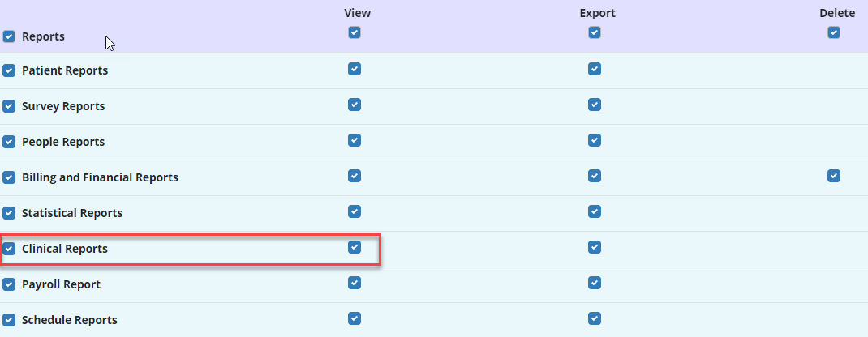Uncheck the Survey Reports row checkbox
The width and height of the screenshot is (868, 337).
coord(9,106)
